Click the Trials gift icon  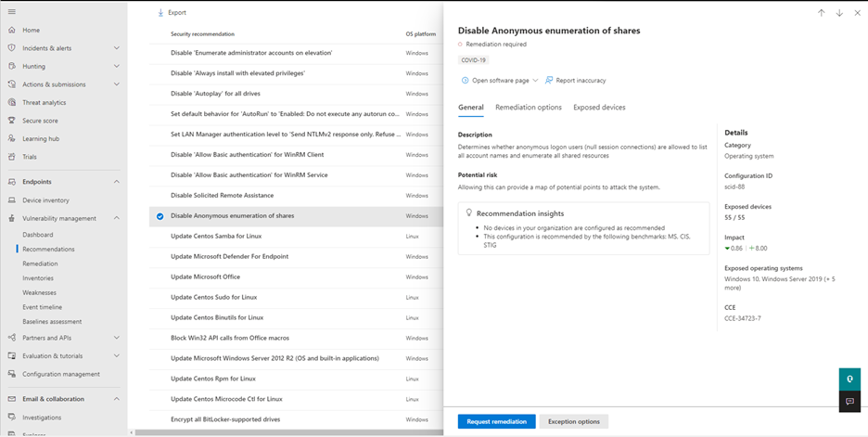(x=12, y=157)
